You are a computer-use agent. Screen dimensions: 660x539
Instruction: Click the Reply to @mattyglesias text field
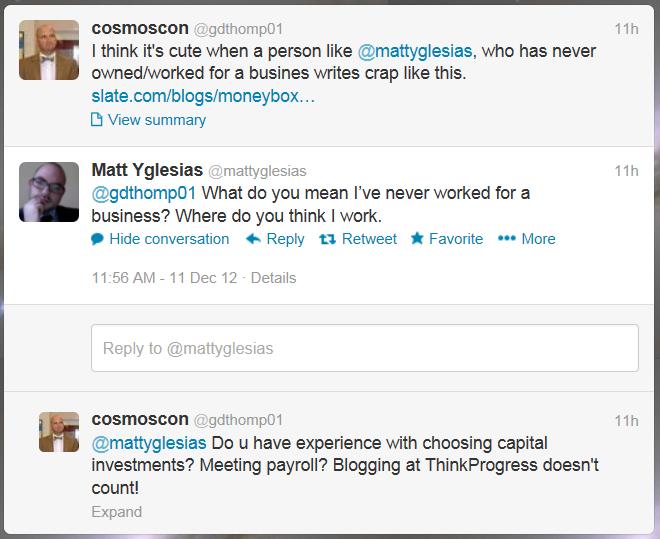pos(364,349)
